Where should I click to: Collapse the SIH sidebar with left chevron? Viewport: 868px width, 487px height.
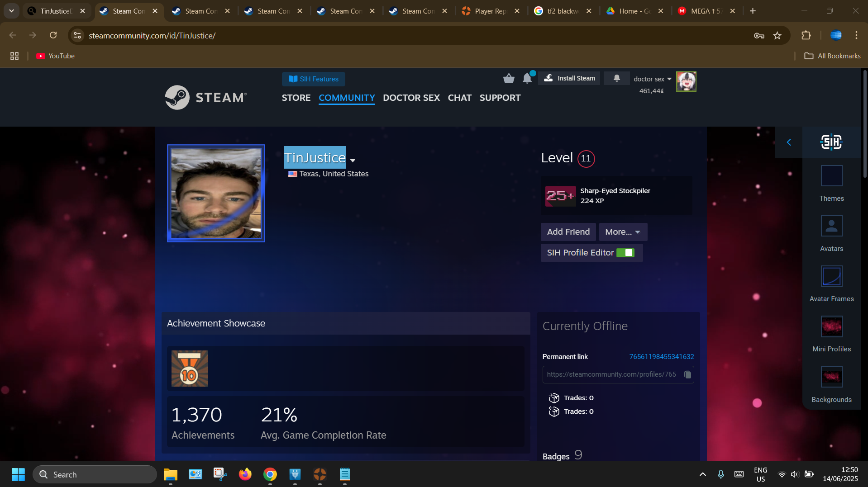pyautogui.click(x=789, y=142)
